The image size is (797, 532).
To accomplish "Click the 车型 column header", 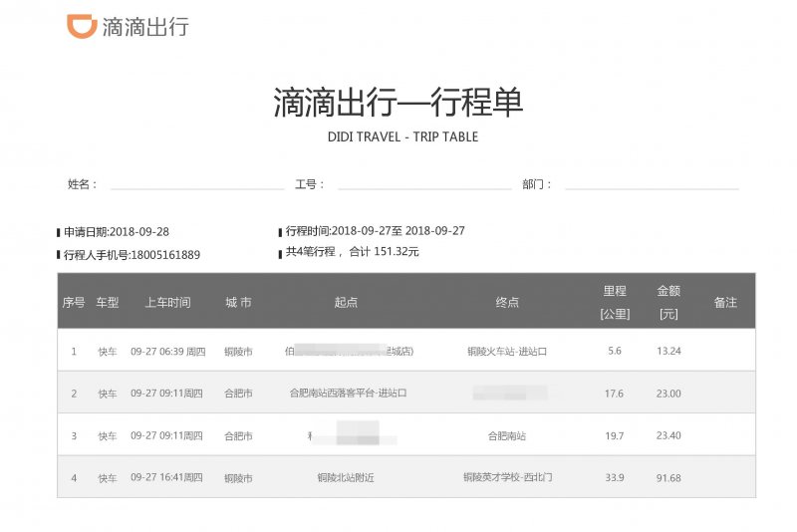I will [x=108, y=302].
